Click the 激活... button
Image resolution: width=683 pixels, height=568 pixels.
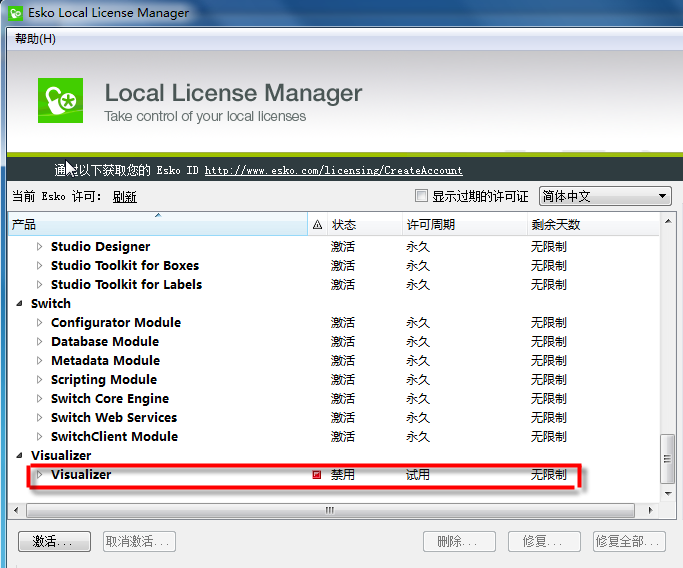54,541
